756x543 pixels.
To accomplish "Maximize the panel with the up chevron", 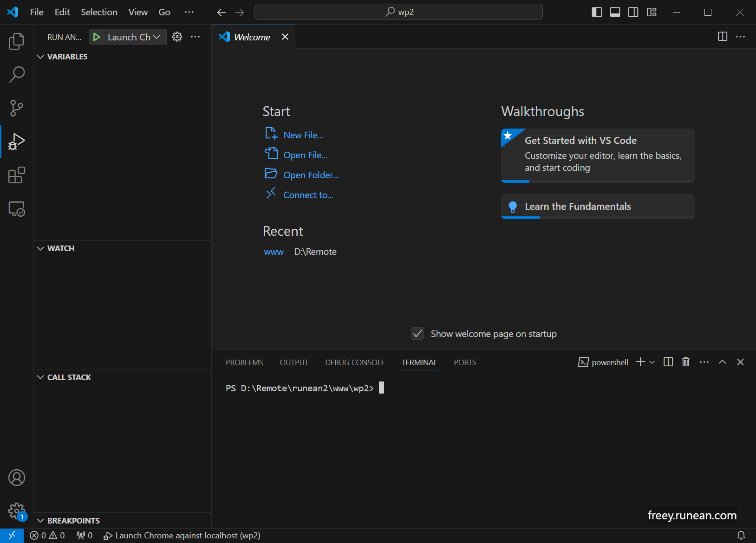I will pyautogui.click(x=722, y=362).
